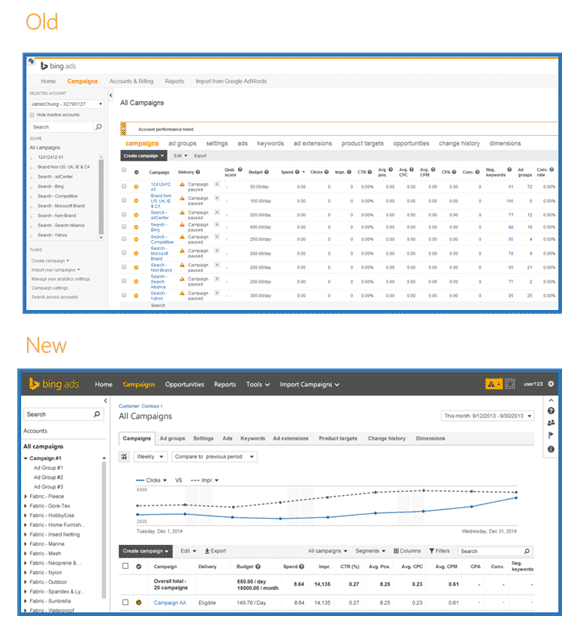Click Search across accounts link
This screenshot has width=578, height=626.
[55, 297]
